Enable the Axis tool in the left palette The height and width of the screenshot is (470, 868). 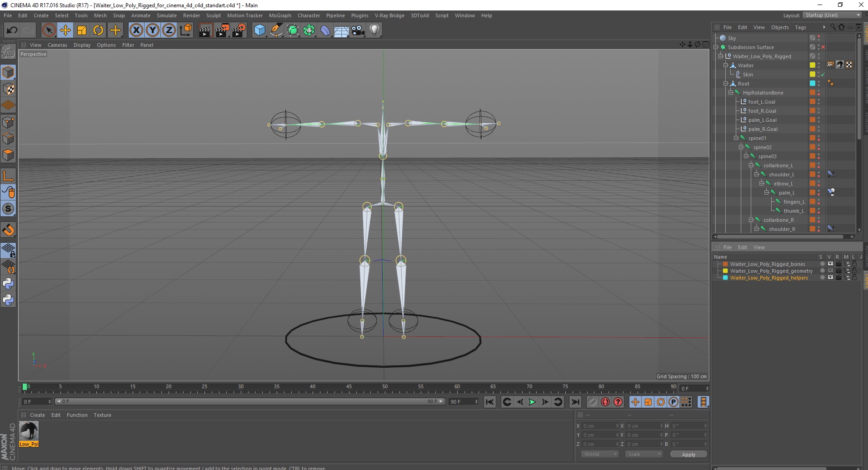pos(8,175)
